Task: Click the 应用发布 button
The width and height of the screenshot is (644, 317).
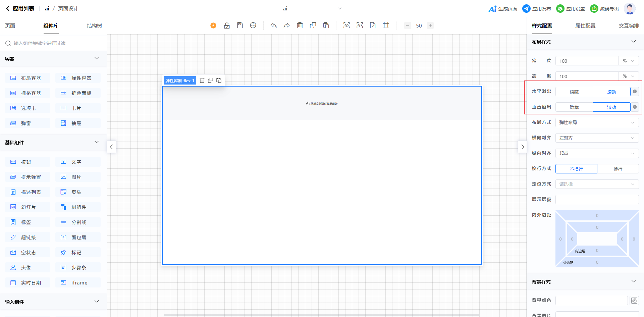Action: (537, 9)
